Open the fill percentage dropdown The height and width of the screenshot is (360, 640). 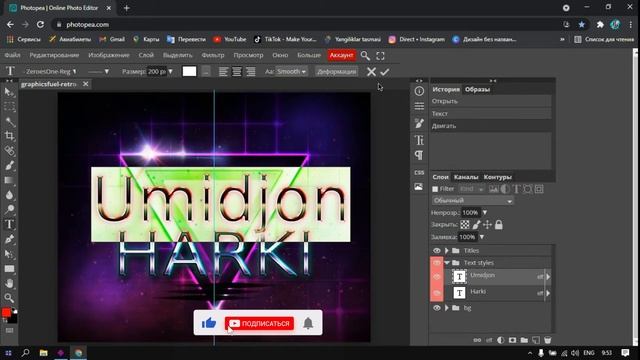482,237
